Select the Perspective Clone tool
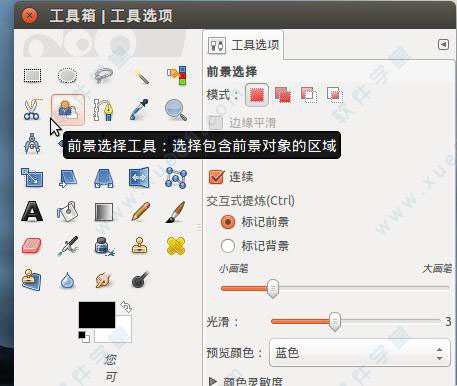The width and height of the screenshot is (457, 386). tap(32, 279)
